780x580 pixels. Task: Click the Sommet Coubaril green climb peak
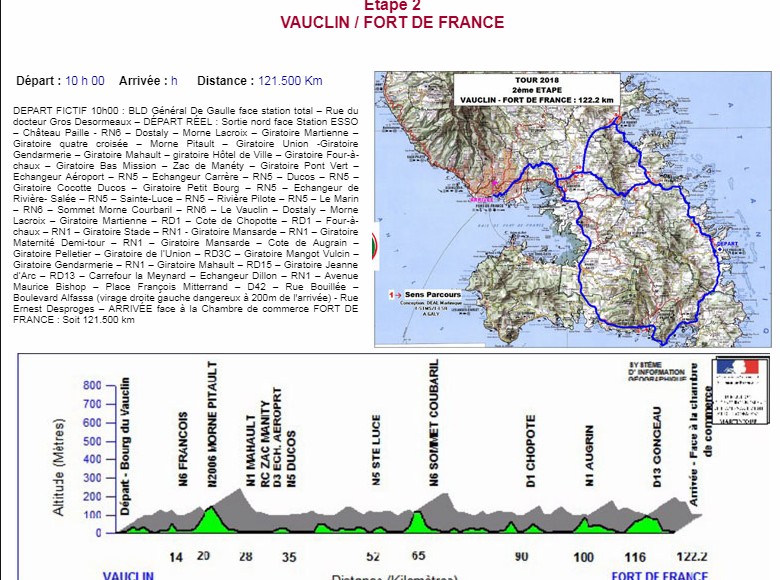418,522
